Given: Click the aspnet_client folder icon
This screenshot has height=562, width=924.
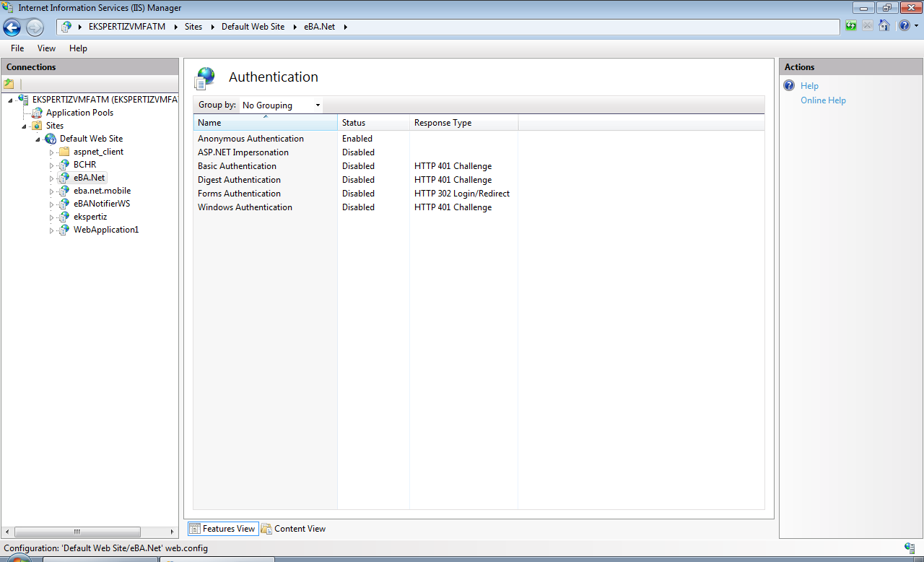Looking at the screenshot, I should pos(64,152).
